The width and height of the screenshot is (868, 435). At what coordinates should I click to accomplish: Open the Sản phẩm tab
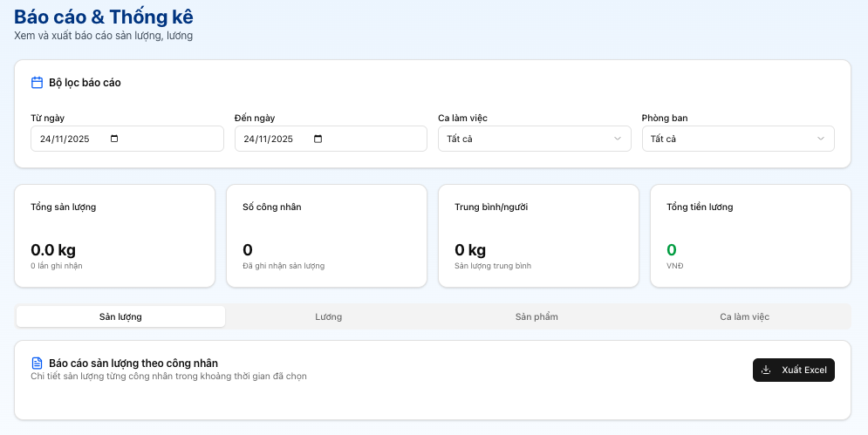point(537,316)
